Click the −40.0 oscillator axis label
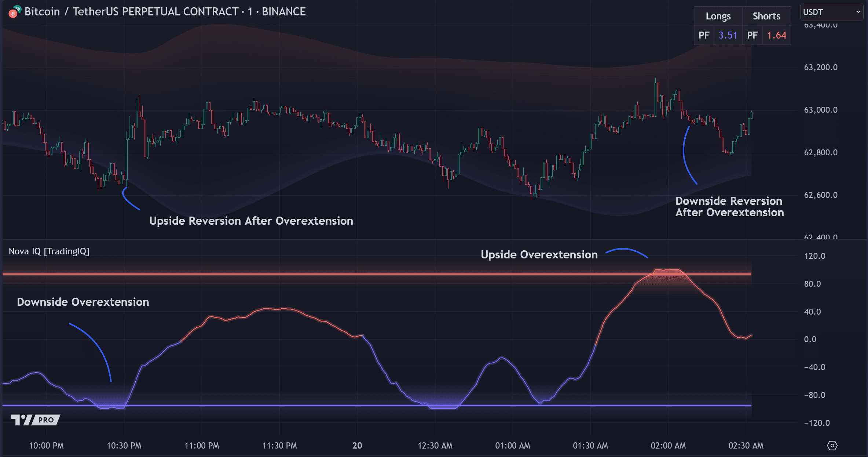The width and height of the screenshot is (868, 457). click(814, 367)
